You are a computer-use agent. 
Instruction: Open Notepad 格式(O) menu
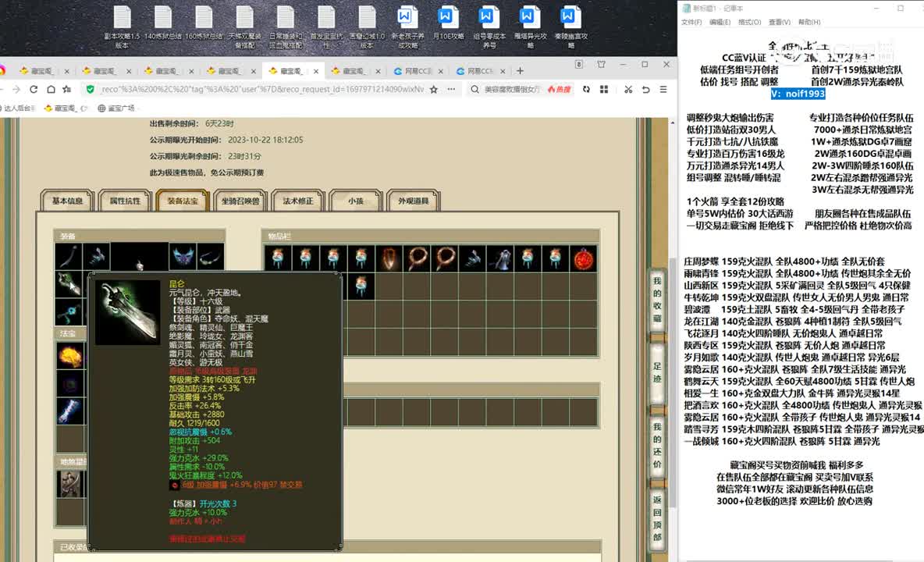(x=749, y=22)
